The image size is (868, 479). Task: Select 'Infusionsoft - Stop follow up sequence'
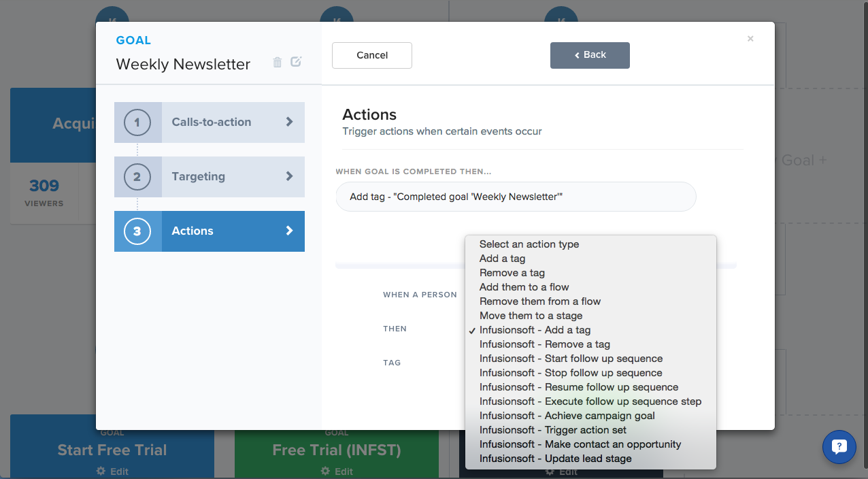pos(590,373)
